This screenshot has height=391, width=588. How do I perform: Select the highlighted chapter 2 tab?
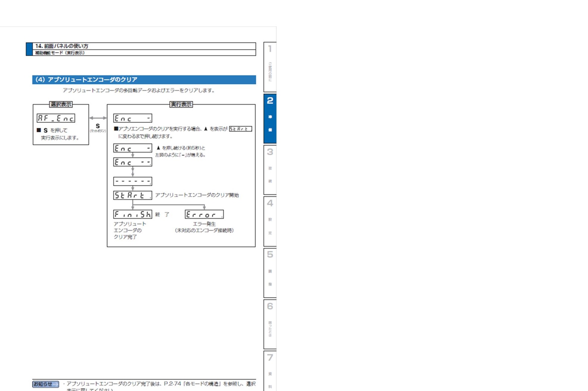point(270,118)
